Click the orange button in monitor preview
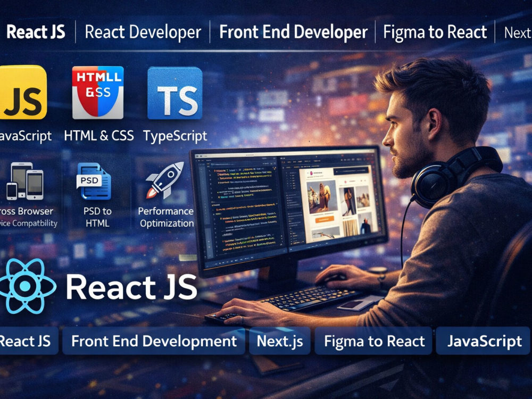The image size is (532, 399). [323, 220]
